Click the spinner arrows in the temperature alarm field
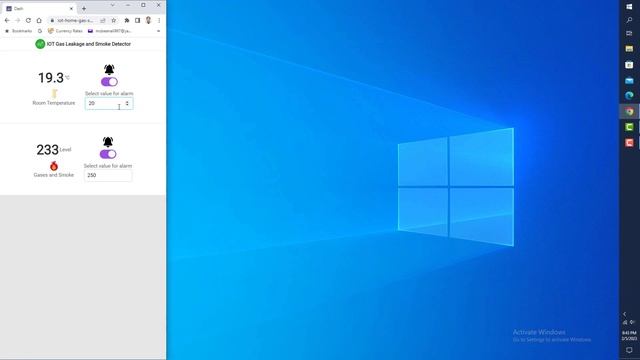 [127, 104]
